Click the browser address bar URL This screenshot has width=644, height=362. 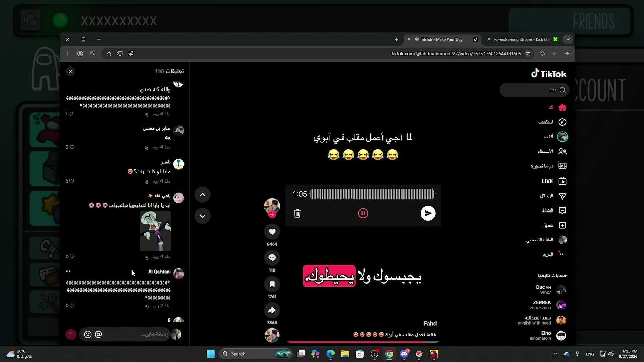tap(456, 54)
